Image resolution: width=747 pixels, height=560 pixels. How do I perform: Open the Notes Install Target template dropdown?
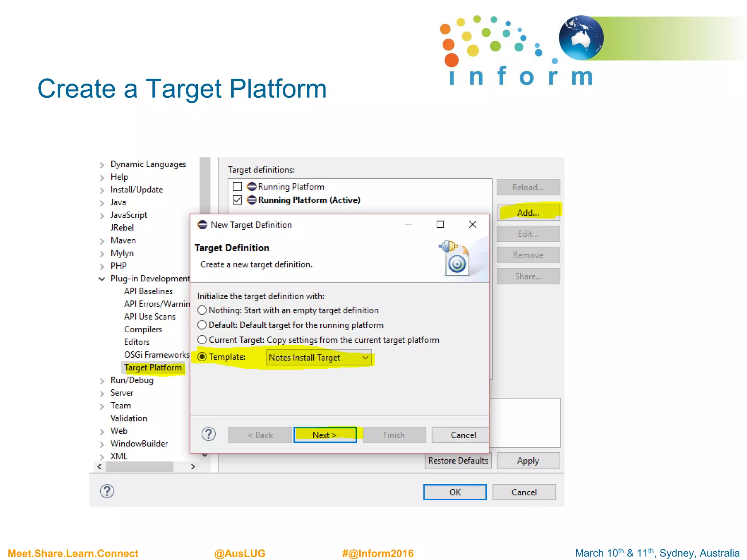point(318,358)
